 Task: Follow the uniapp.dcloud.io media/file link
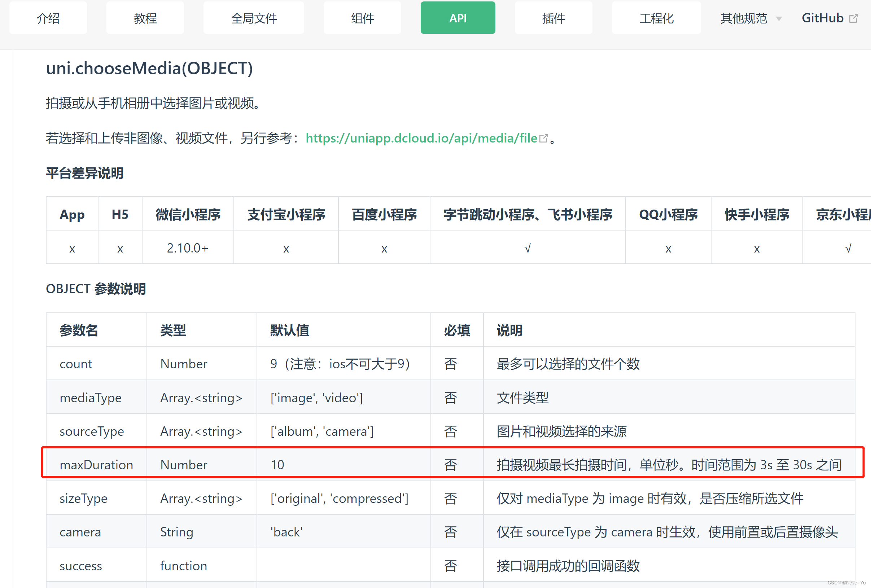(x=422, y=138)
